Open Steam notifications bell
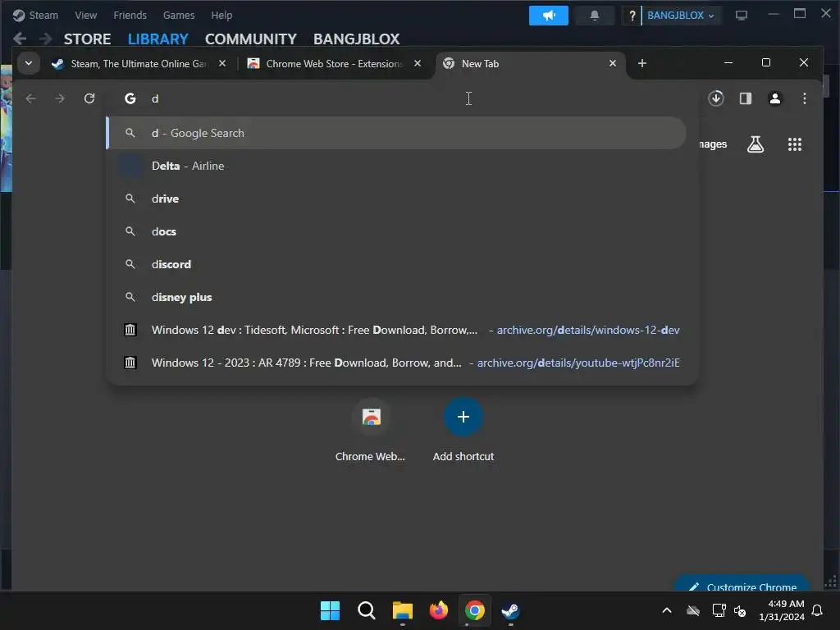Image resolution: width=840 pixels, height=630 pixels. 594,16
